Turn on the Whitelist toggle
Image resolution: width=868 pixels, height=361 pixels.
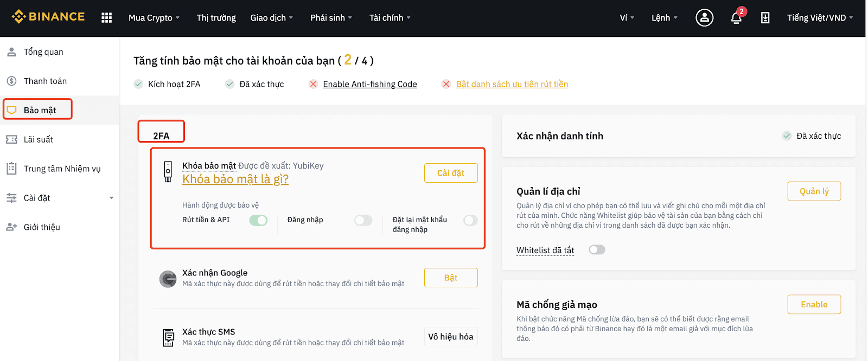597,250
